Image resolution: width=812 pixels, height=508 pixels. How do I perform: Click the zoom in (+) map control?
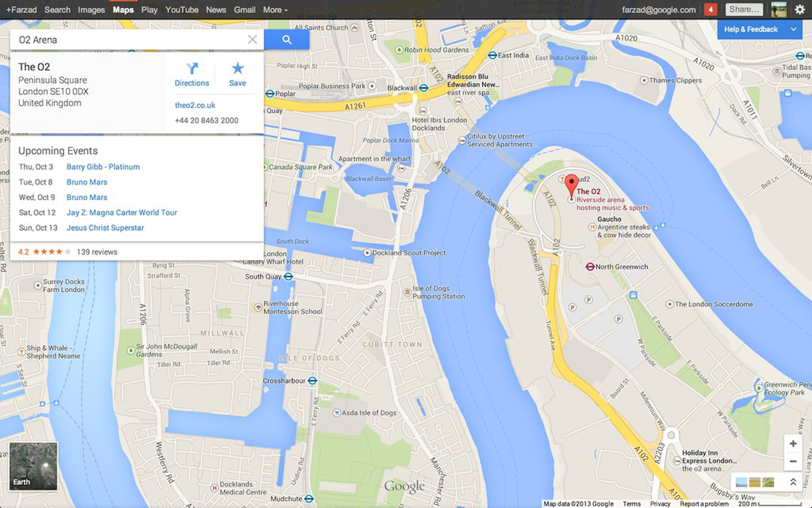793,443
